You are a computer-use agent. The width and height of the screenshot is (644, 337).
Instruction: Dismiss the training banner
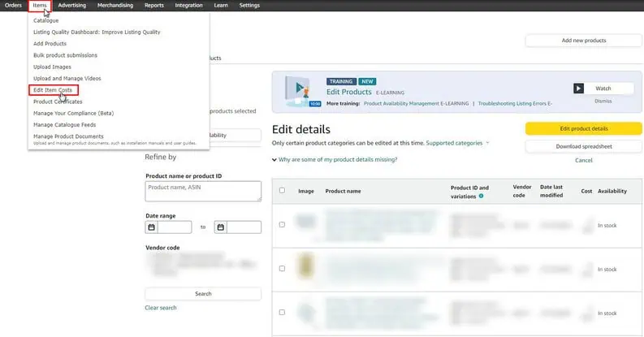tap(603, 101)
